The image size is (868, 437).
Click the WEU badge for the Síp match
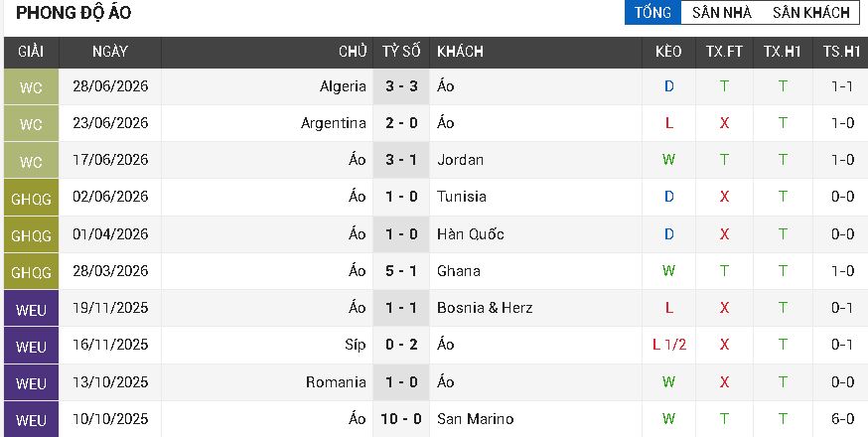31,346
